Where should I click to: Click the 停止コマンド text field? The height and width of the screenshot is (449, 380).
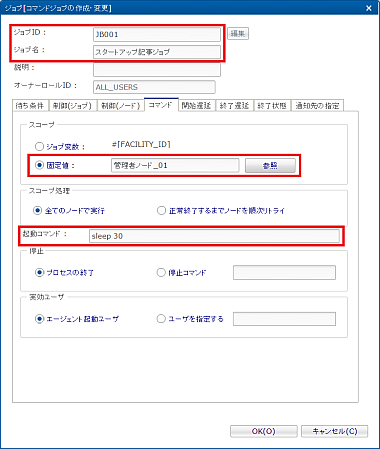point(284,273)
